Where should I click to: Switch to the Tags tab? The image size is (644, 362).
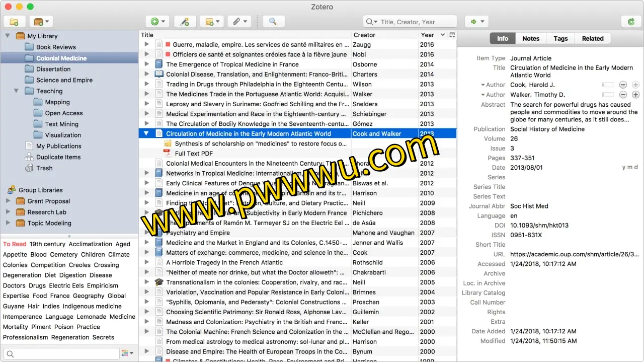(x=560, y=38)
